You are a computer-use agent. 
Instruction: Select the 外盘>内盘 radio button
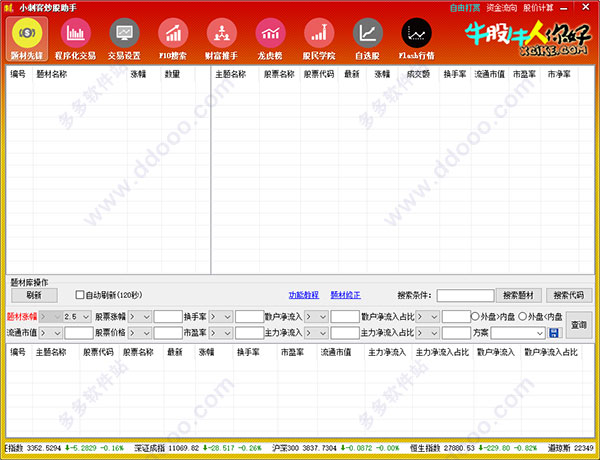click(475, 316)
